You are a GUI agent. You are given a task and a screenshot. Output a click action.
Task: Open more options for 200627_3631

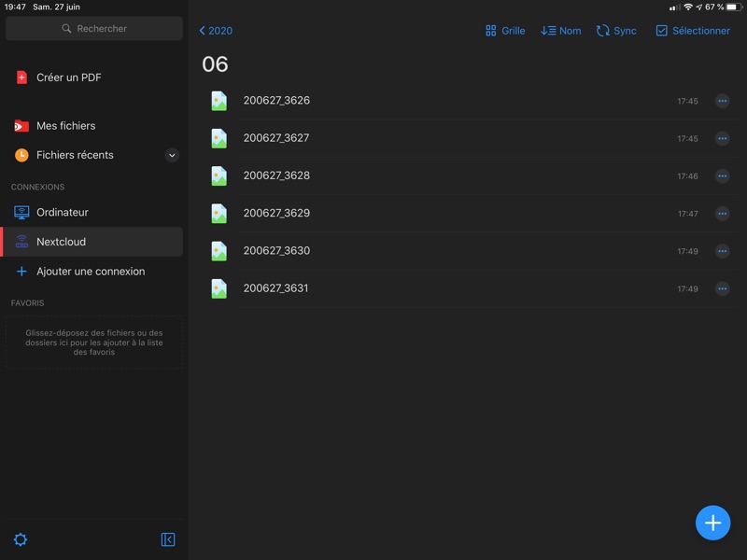click(722, 289)
